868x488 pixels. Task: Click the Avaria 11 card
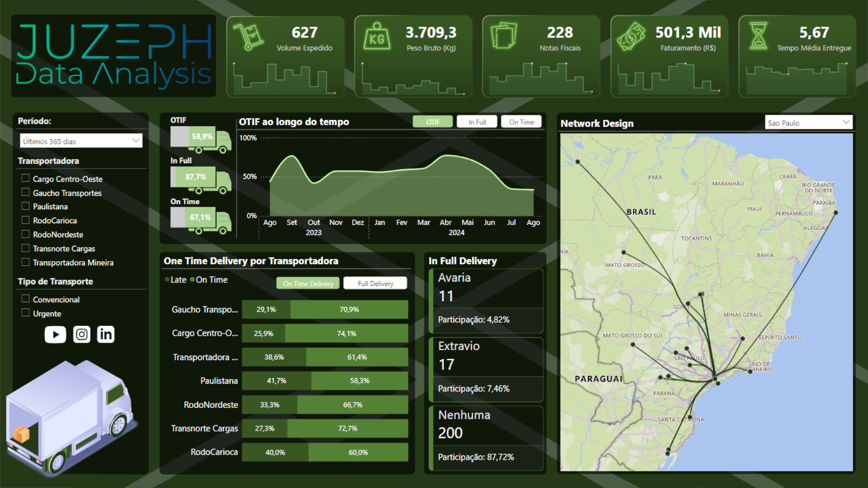click(x=486, y=301)
